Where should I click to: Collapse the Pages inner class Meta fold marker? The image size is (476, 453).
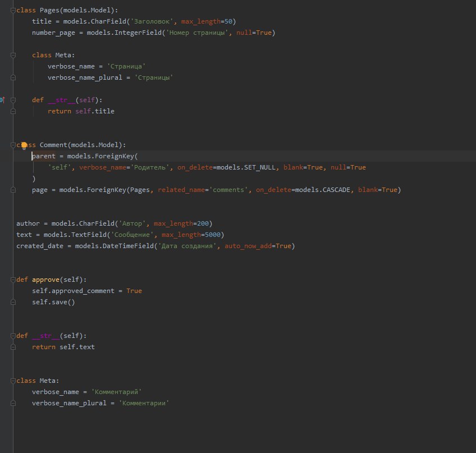pos(13,55)
